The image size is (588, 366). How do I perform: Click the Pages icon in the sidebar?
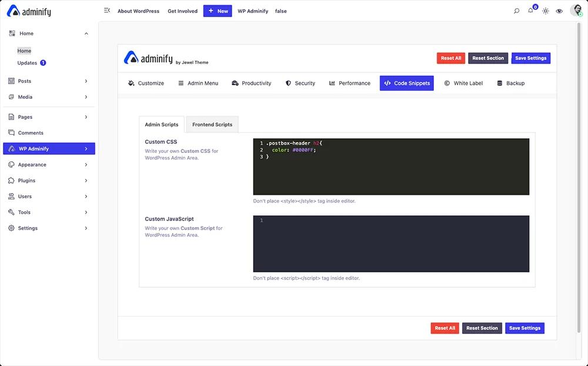[x=11, y=117]
